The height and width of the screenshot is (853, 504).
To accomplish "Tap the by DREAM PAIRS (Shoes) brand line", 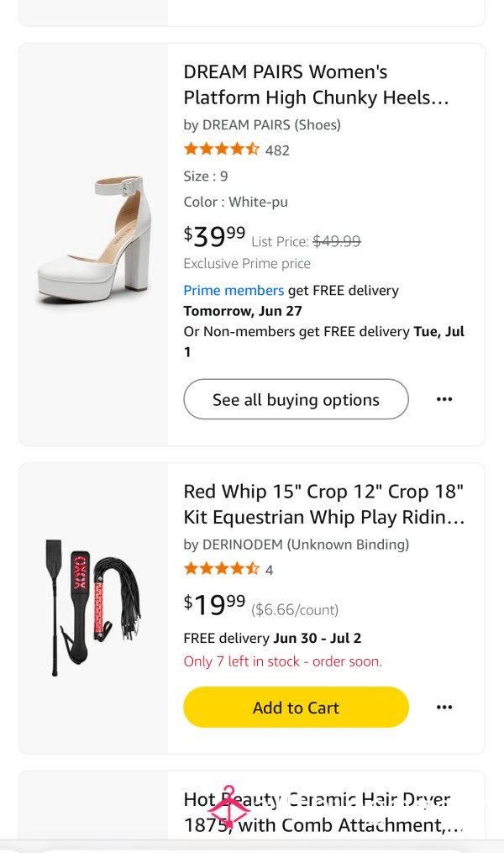I will (262, 124).
